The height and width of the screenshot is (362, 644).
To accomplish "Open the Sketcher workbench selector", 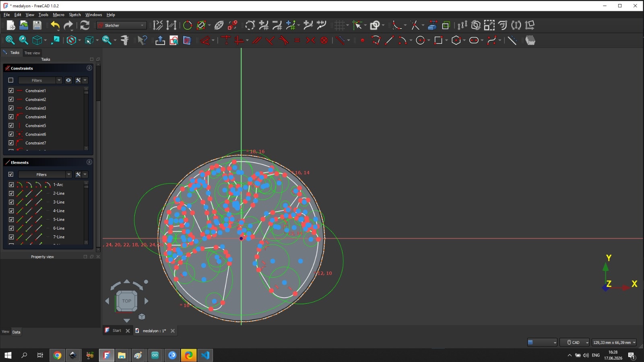I will (x=122, y=25).
